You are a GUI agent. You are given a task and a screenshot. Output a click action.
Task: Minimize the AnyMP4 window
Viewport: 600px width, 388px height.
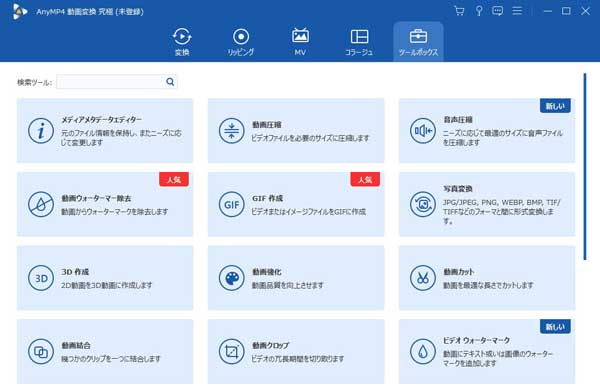click(x=548, y=11)
